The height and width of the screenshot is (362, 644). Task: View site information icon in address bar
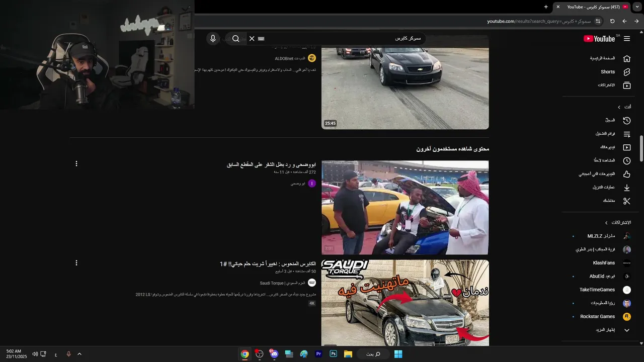click(x=598, y=21)
